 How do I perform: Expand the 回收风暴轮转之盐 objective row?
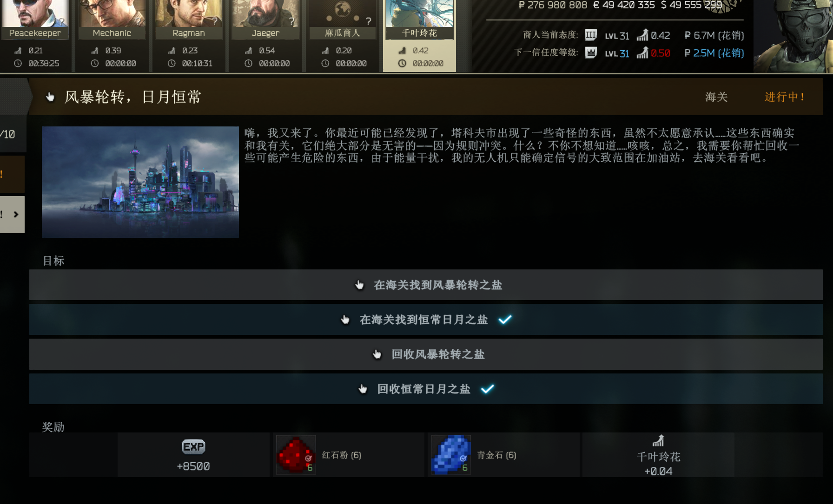coord(426,354)
